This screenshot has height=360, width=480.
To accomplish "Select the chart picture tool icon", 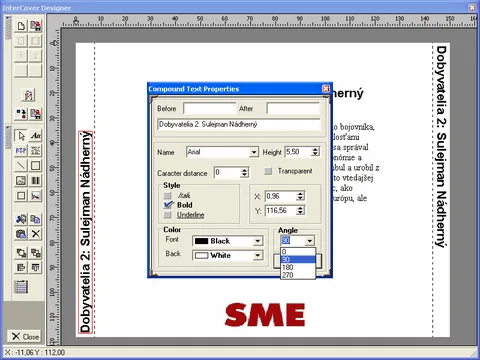I will coord(35,195).
